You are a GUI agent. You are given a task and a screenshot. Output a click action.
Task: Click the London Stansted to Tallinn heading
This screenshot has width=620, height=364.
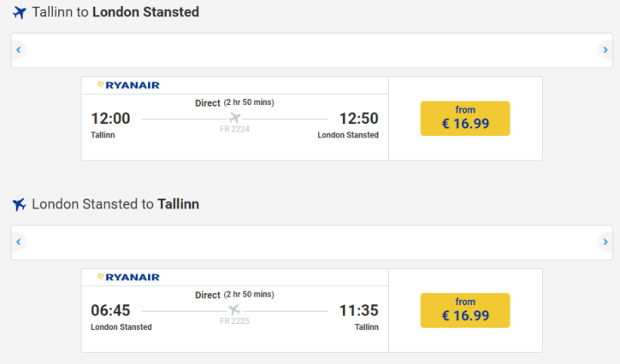click(x=115, y=204)
